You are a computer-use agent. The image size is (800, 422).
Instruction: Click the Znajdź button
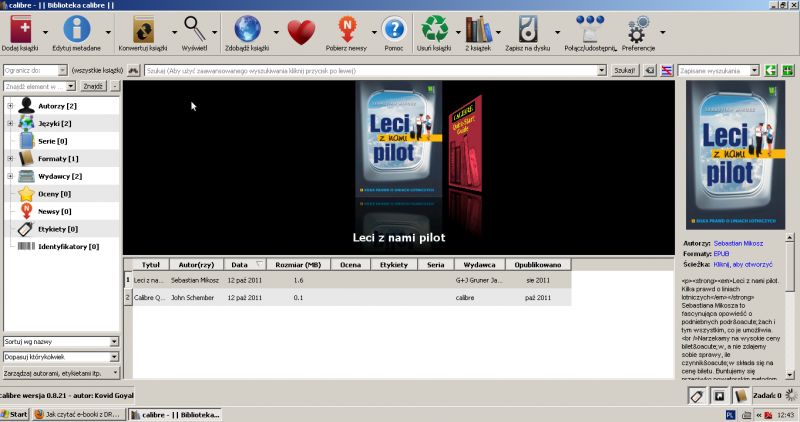point(93,86)
